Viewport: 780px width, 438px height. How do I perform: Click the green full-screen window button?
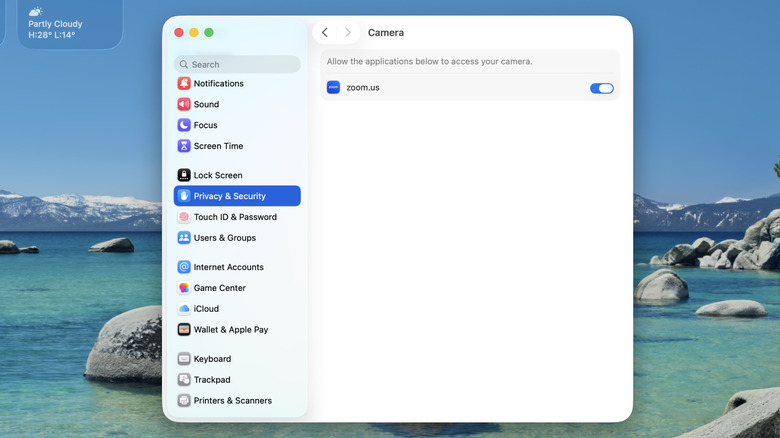pyautogui.click(x=209, y=32)
